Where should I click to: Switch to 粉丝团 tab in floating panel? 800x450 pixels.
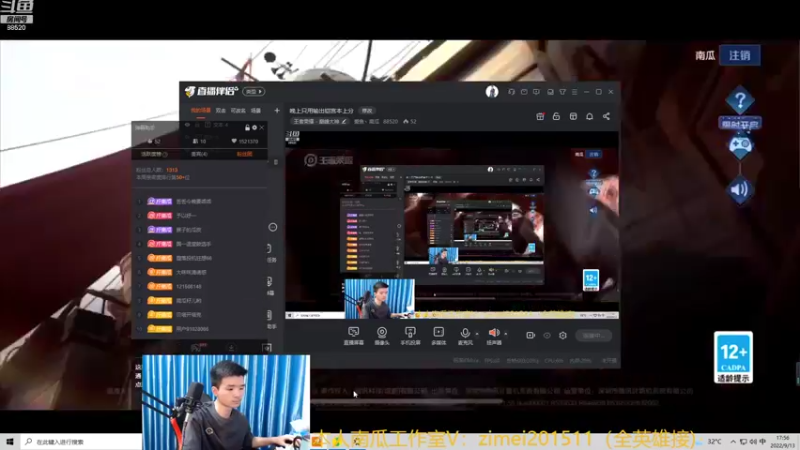tap(244, 154)
